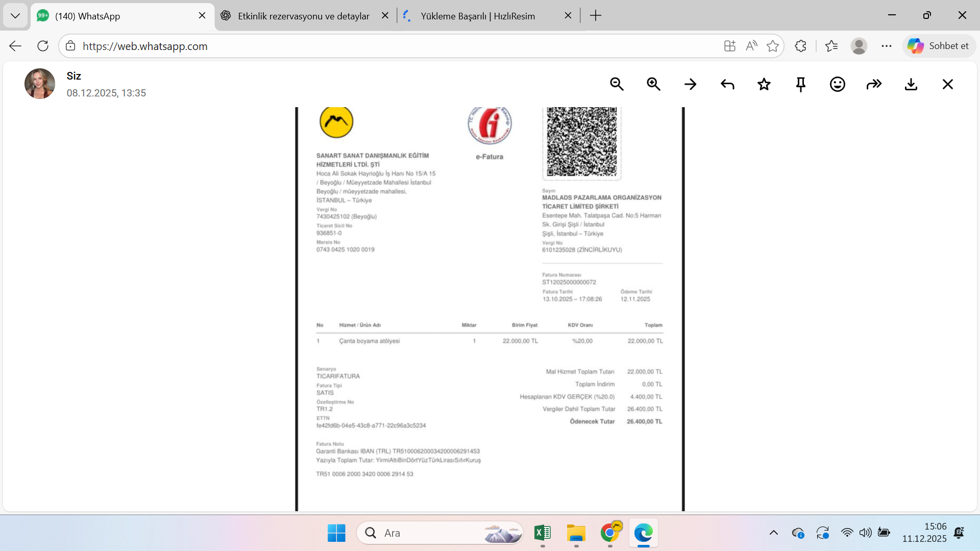Screen dimensions: 980x551
Task: Star the image message
Action: point(764,84)
